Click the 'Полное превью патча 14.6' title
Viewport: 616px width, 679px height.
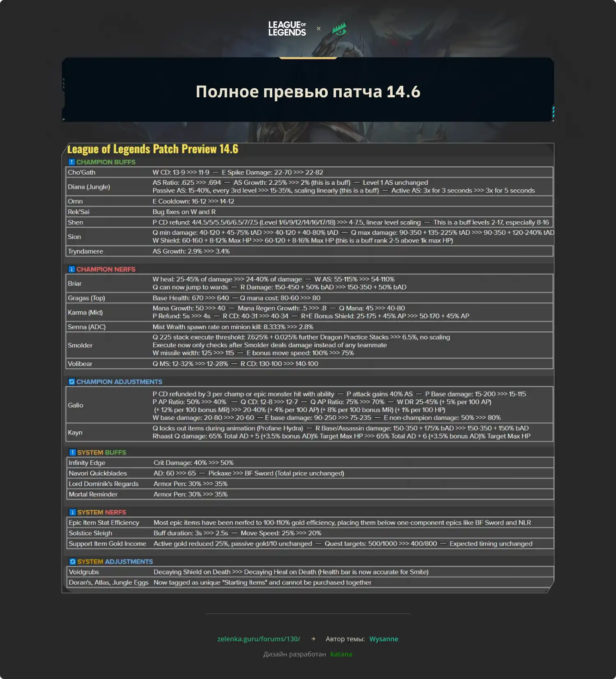[308, 92]
